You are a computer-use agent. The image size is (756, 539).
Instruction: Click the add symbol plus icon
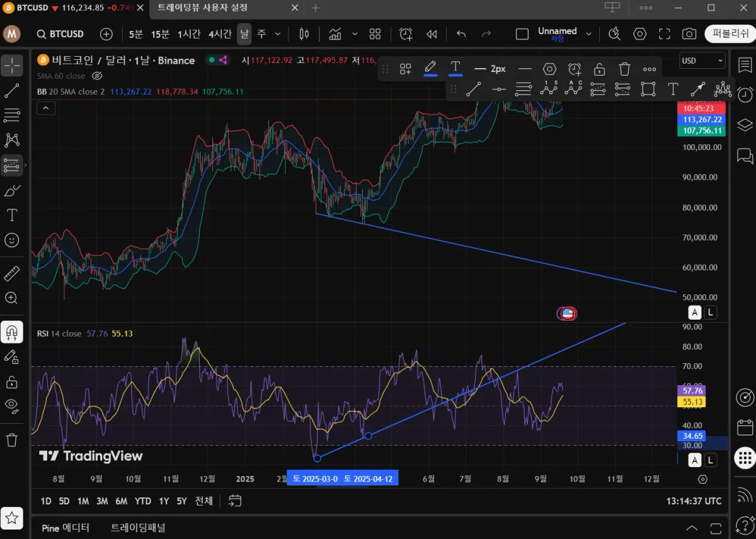[106, 34]
